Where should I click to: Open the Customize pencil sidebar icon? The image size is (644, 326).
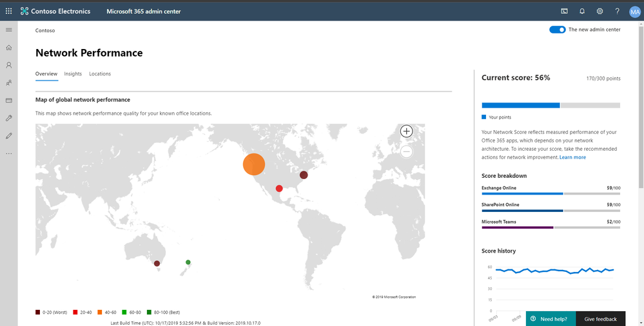click(x=8, y=135)
